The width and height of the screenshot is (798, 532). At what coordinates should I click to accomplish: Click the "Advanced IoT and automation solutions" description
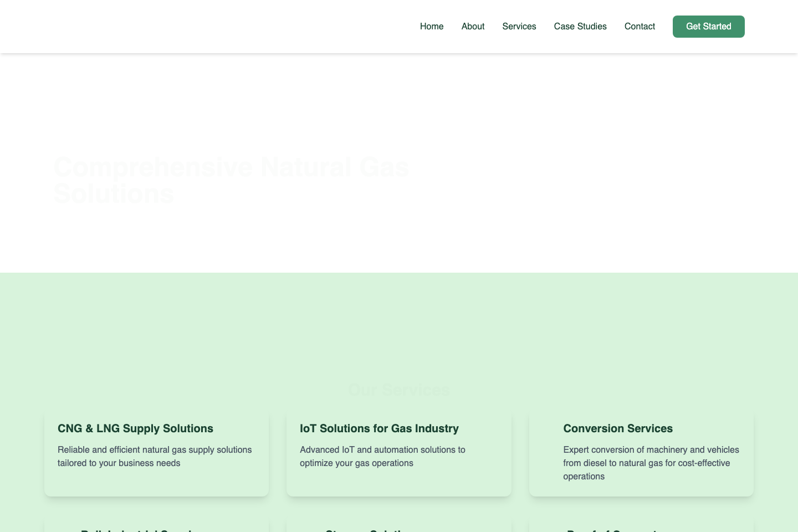click(x=382, y=456)
